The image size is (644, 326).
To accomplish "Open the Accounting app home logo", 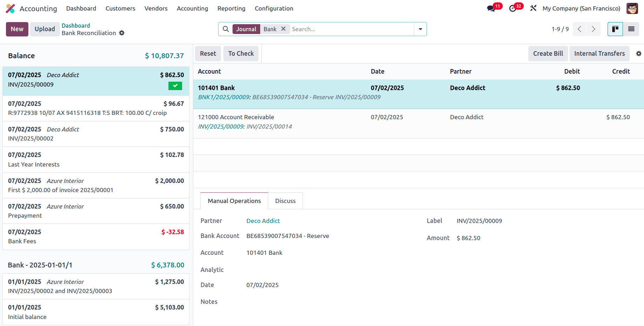I will (11, 8).
